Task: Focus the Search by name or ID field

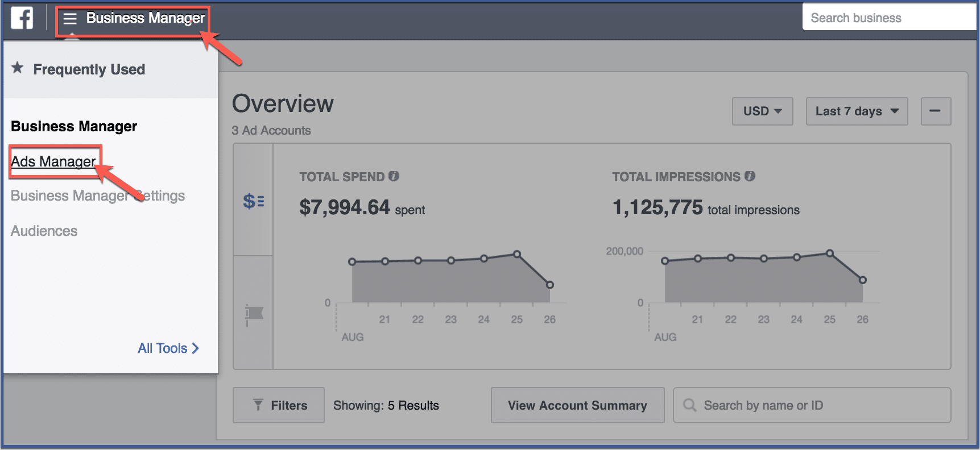Action: (x=812, y=405)
